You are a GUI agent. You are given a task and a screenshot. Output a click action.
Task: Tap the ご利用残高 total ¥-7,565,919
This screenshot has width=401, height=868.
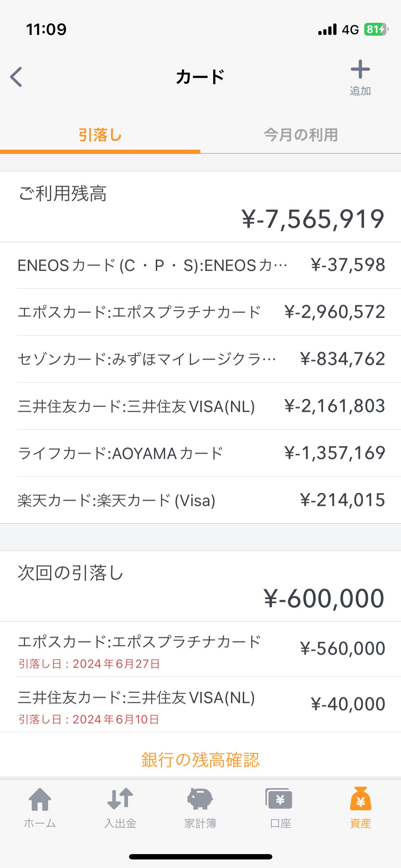(313, 219)
